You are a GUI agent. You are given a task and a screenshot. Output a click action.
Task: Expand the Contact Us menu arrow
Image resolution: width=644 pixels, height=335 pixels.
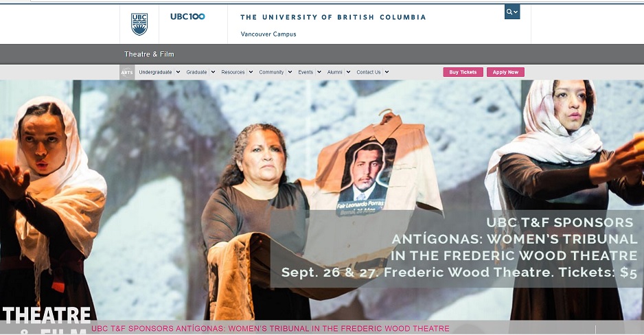387,72
